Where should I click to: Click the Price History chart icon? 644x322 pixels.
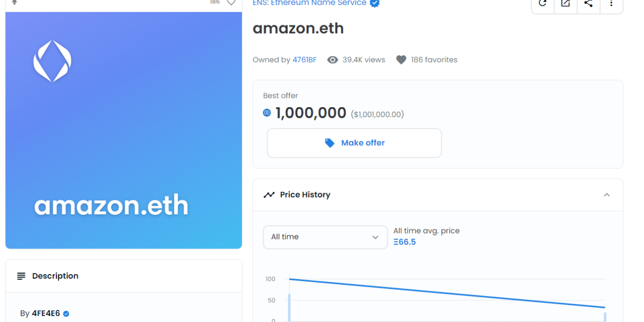coord(269,194)
